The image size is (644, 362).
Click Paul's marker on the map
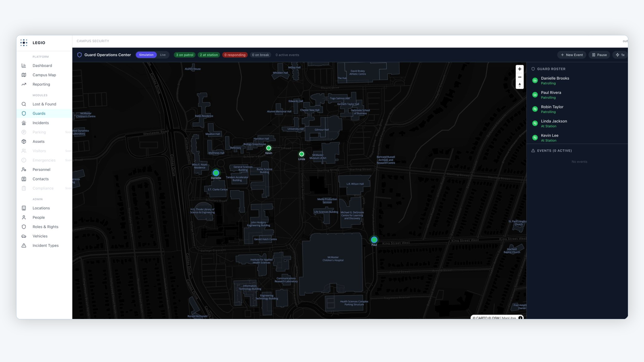tap(374, 240)
